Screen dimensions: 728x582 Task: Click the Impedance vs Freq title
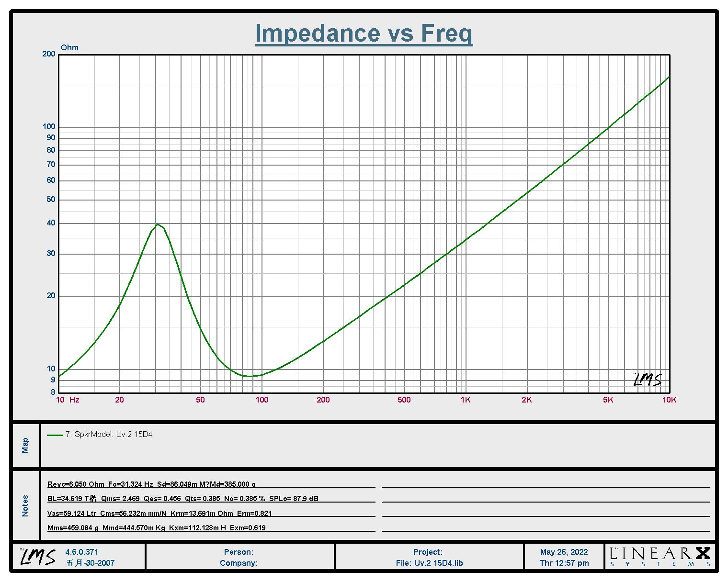tap(364, 34)
